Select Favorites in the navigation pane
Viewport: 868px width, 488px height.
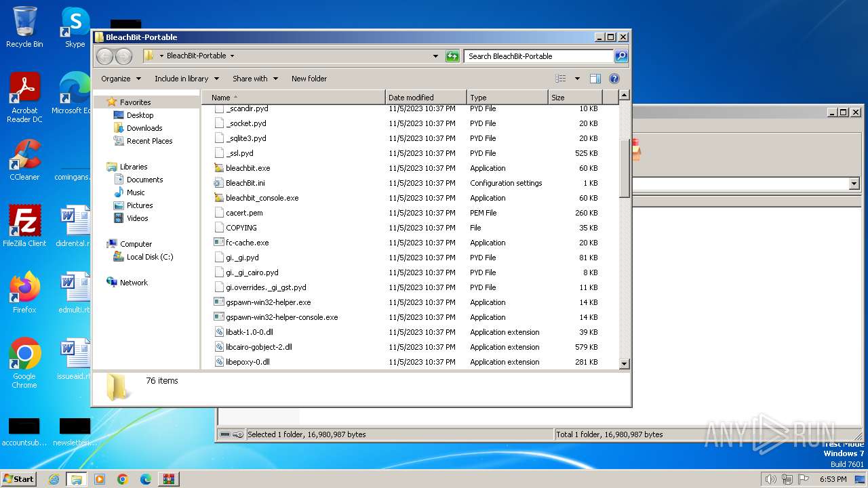(135, 102)
